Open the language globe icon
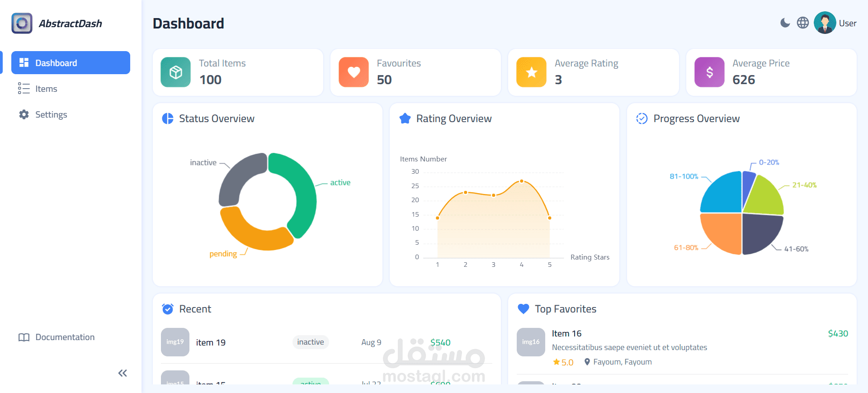Image resolution: width=868 pixels, height=393 pixels. (x=803, y=23)
